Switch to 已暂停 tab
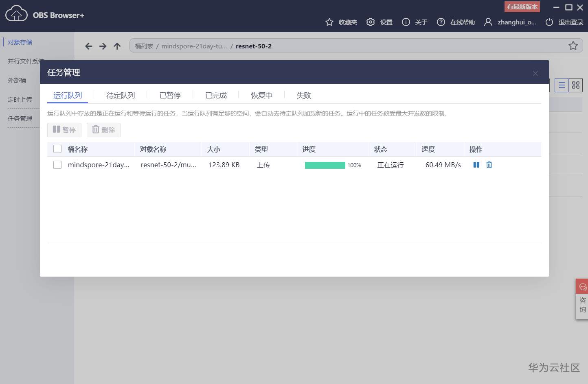This screenshot has width=588, height=384. click(x=170, y=95)
